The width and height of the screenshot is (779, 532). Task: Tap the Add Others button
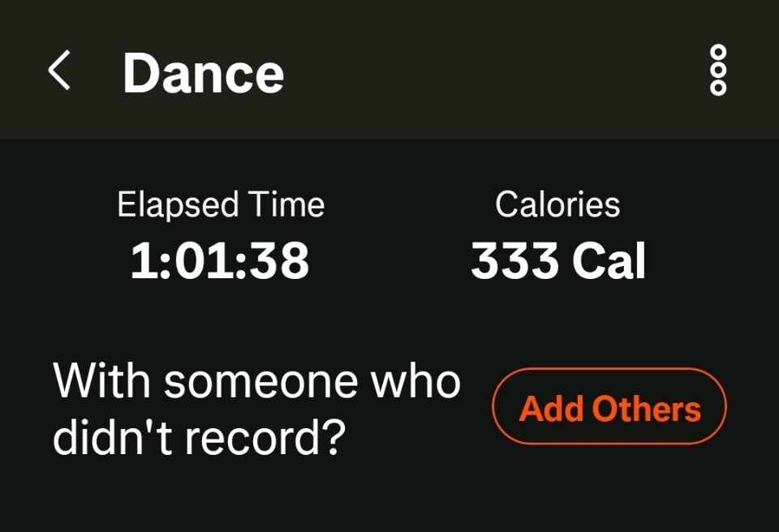(x=609, y=408)
